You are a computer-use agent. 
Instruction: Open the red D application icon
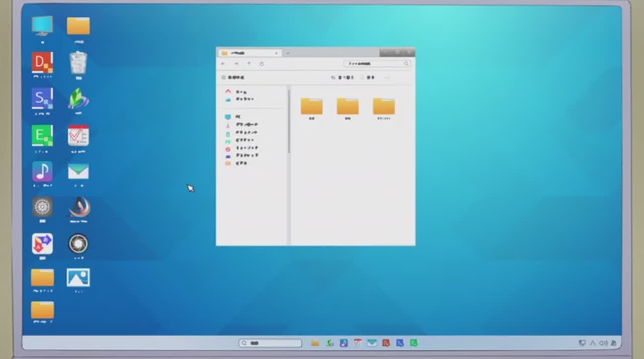pyautogui.click(x=42, y=63)
